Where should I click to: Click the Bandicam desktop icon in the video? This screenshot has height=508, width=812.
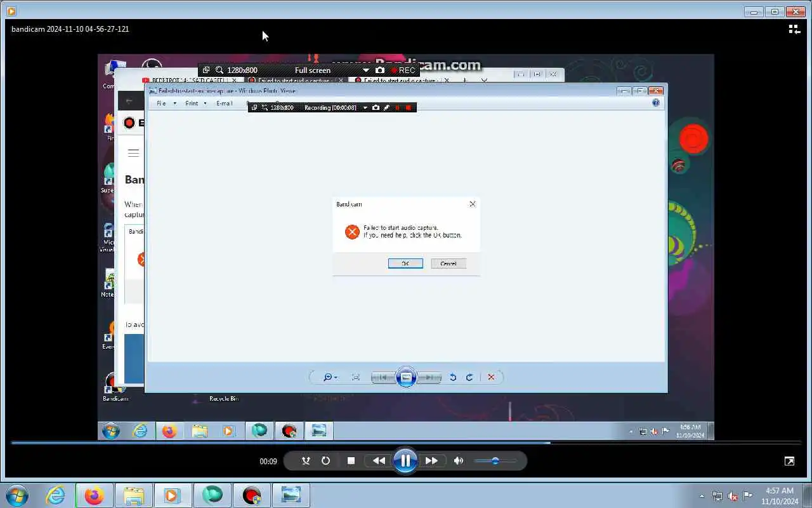pos(115,388)
